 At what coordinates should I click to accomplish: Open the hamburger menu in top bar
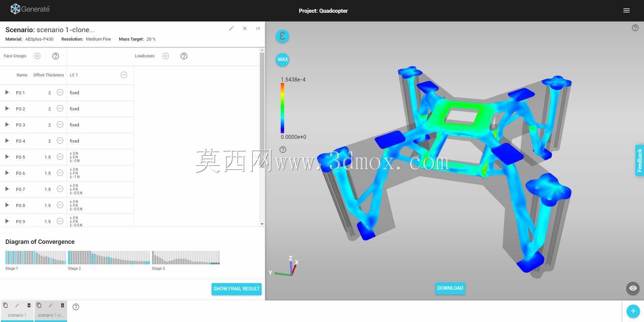(x=626, y=10)
